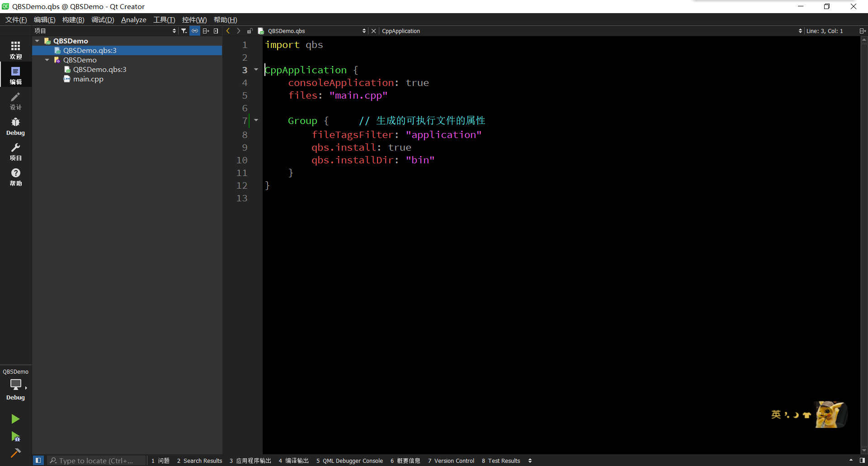Screen dimensions: 868x466
Task: Open the 帮助(H) menu
Action: point(226,19)
